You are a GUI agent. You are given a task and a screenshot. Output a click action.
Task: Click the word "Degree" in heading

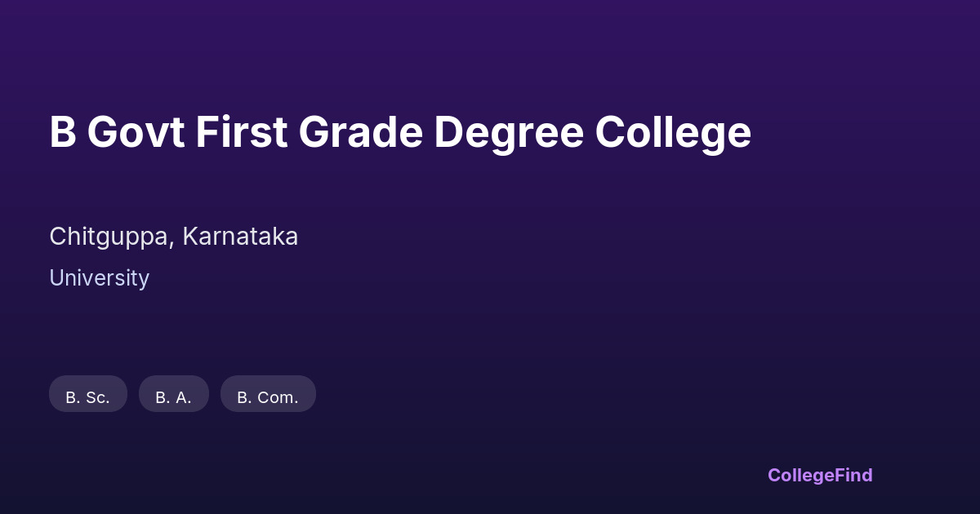(509, 132)
